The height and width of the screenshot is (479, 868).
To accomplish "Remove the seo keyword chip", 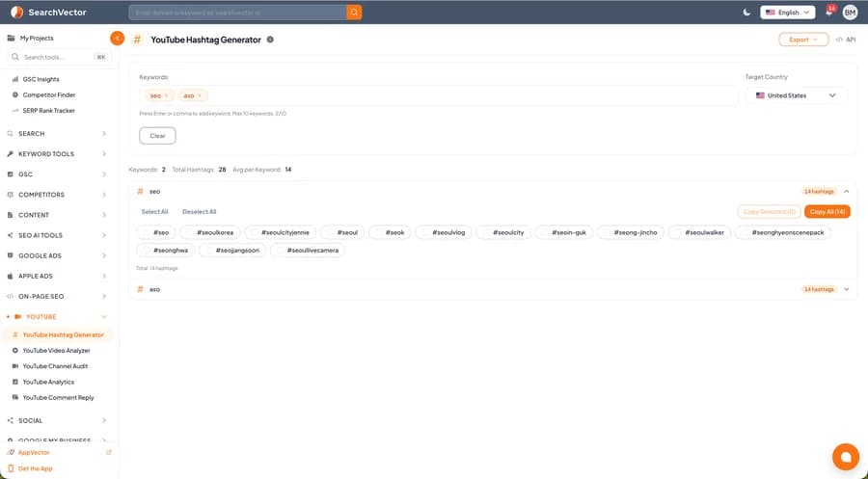I will click(166, 96).
